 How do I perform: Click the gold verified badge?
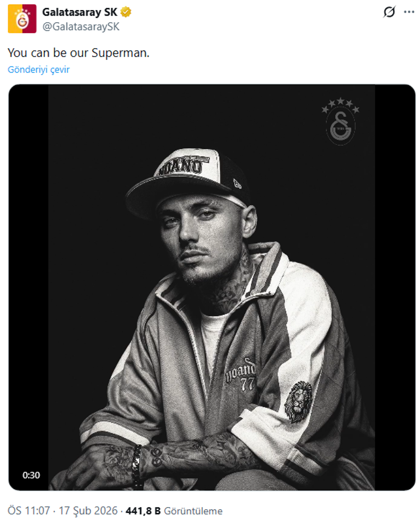pos(126,12)
